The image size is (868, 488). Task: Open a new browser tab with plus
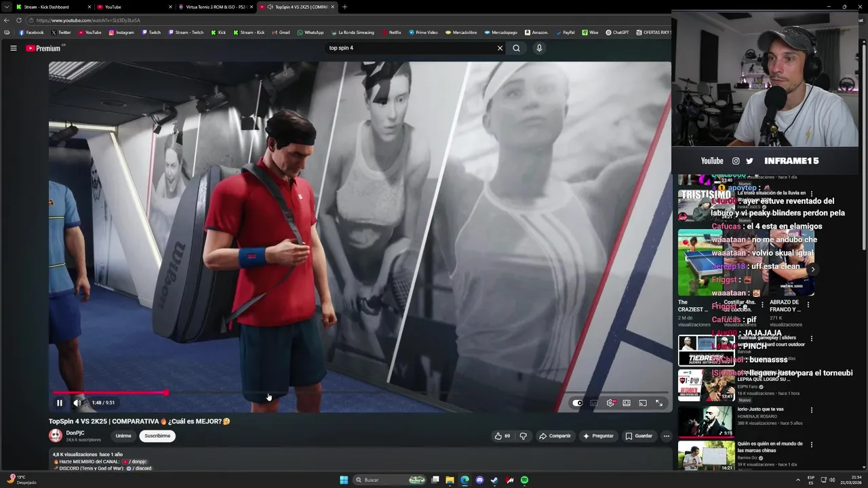click(344, 7)
